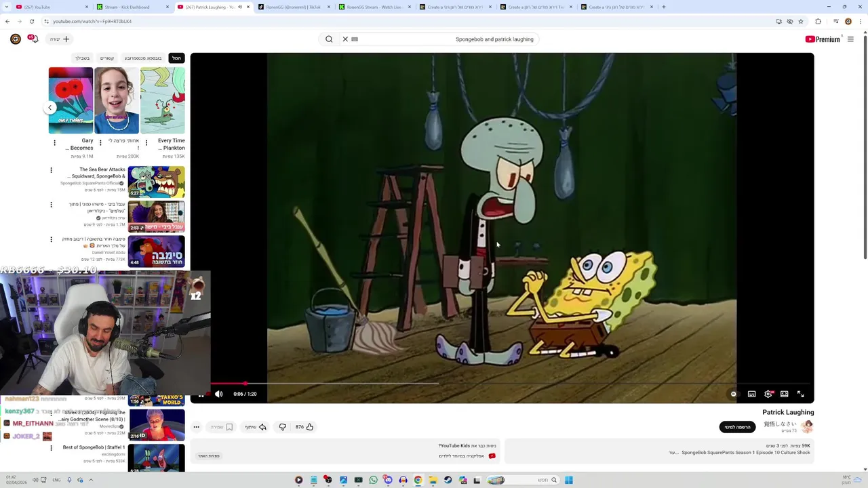Open Steam from the taskbar

click(448, 480)
